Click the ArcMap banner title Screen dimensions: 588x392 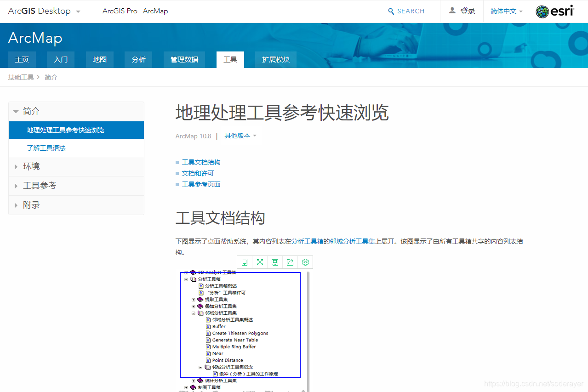35,38
